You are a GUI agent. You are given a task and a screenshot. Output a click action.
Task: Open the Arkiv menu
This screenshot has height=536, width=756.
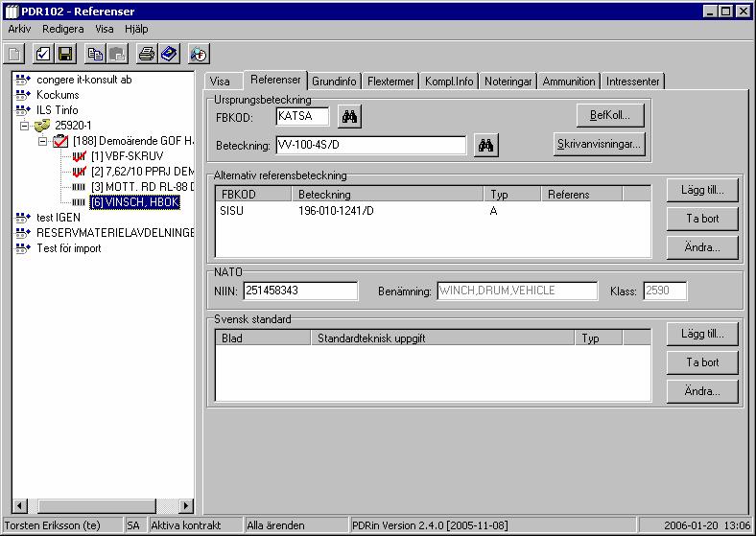19,29
